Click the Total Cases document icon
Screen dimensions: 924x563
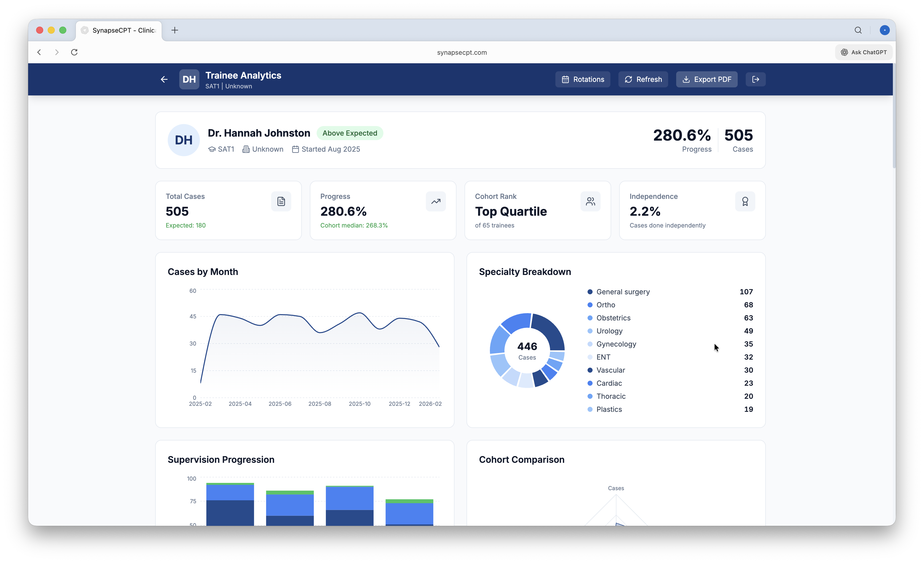click(x=281, y=201)
